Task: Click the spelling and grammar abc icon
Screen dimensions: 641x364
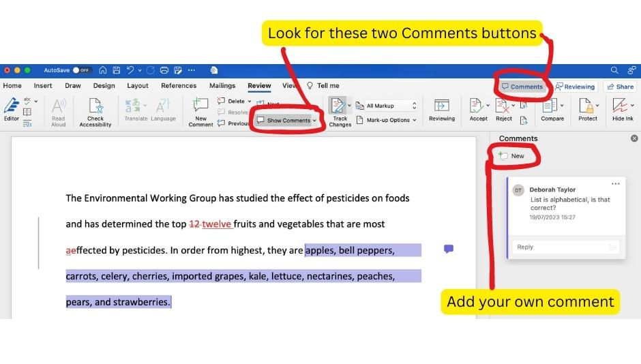Action: pyautogui.click(x=27, y=100)
